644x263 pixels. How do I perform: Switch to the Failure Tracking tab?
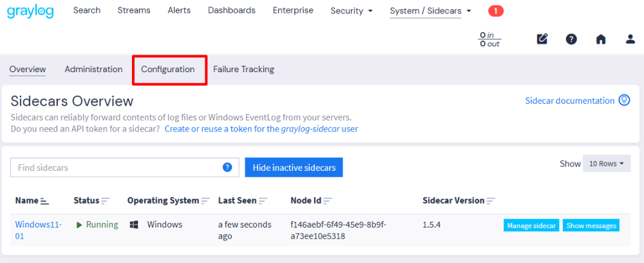243,70
